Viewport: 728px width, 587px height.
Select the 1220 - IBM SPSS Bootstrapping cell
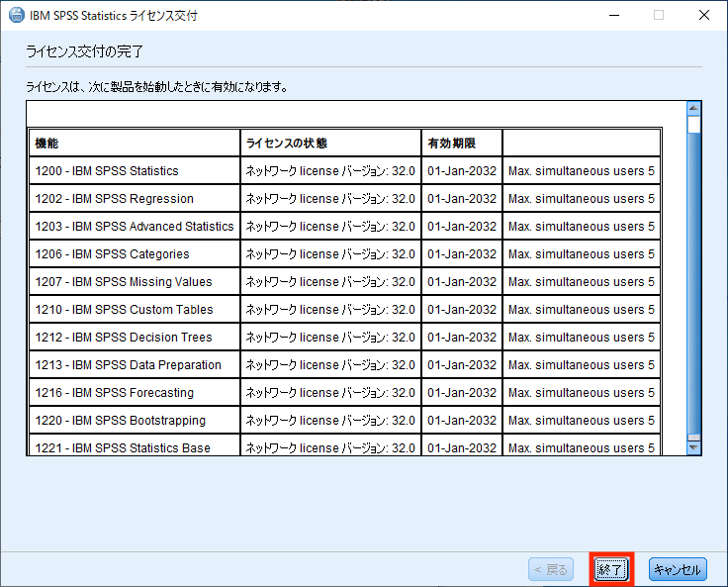pos(135,420)
